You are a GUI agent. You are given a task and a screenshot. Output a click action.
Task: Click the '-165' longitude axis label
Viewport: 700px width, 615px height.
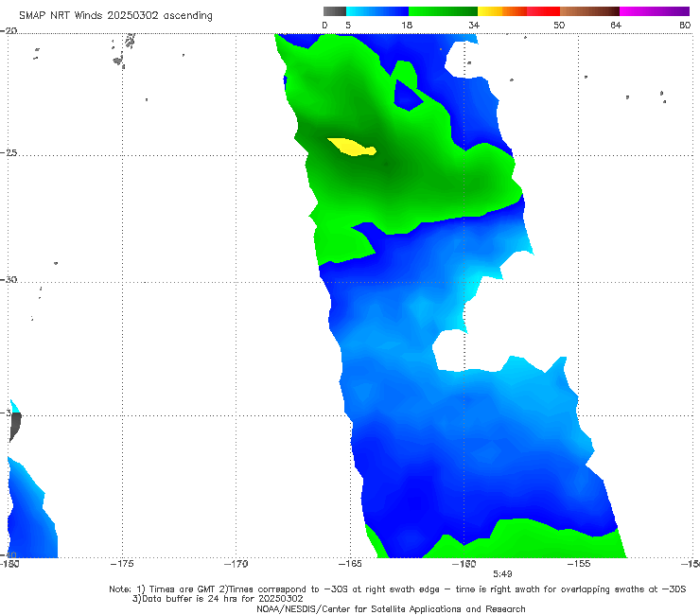point(350,564)
